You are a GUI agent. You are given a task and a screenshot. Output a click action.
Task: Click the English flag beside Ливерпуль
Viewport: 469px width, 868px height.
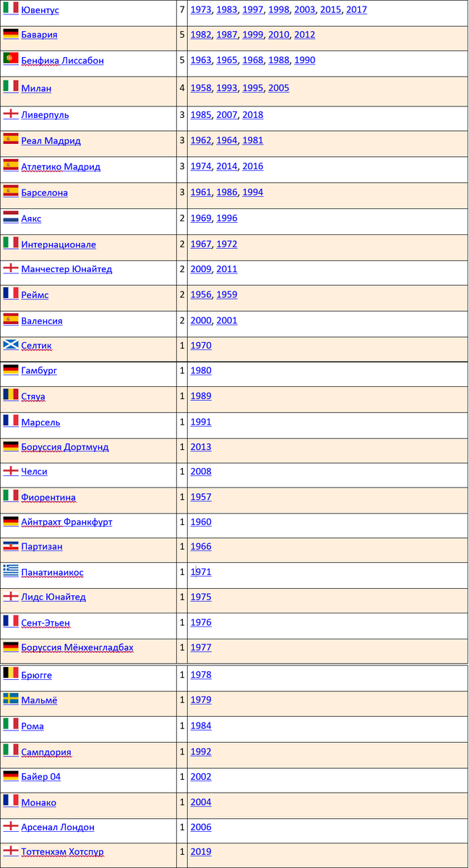11,114
